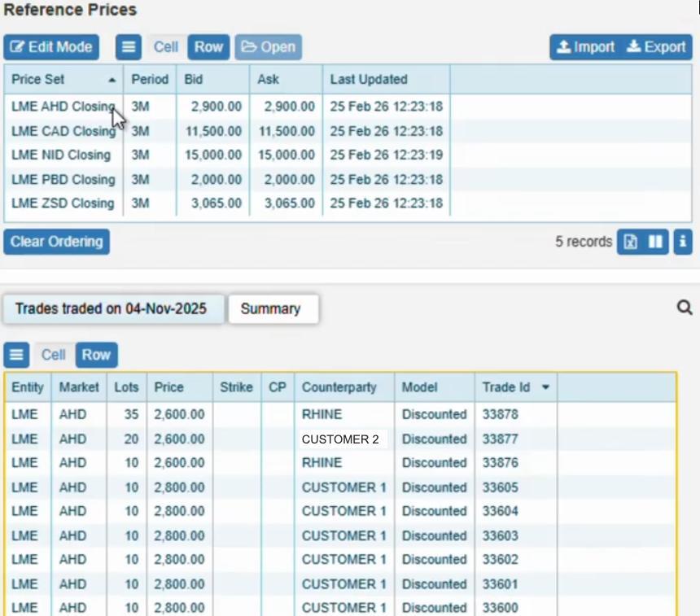700x616 pixels.
Task: Click Trade Id 33876
Action: 501,463
